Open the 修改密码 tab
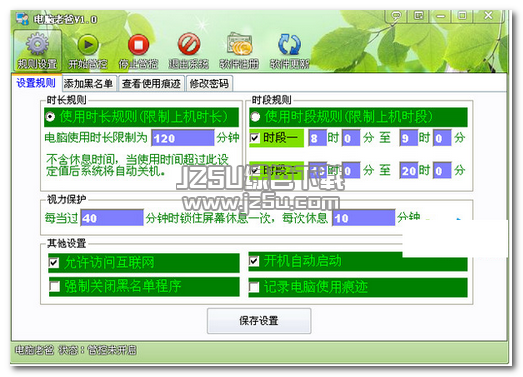Image resolution: width=523 pixels, height=377 pixels. pos(209,83)
